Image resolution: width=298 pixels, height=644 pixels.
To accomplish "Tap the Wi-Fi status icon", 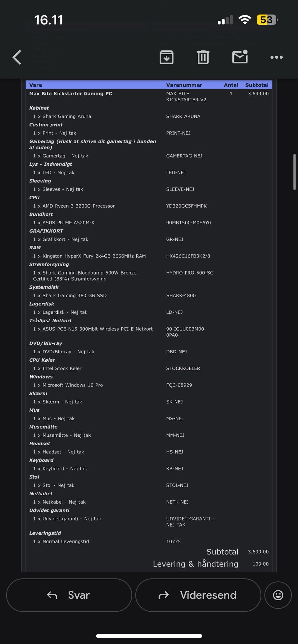I will click(x=245, y=20).
